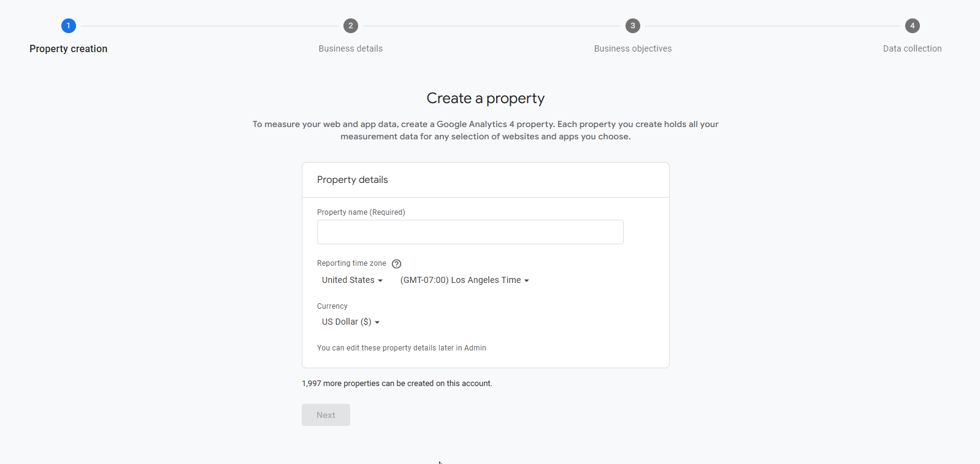Click the step 3 circle icon
Viewport: 980px width, 464px height.
(x=633, y=26)
